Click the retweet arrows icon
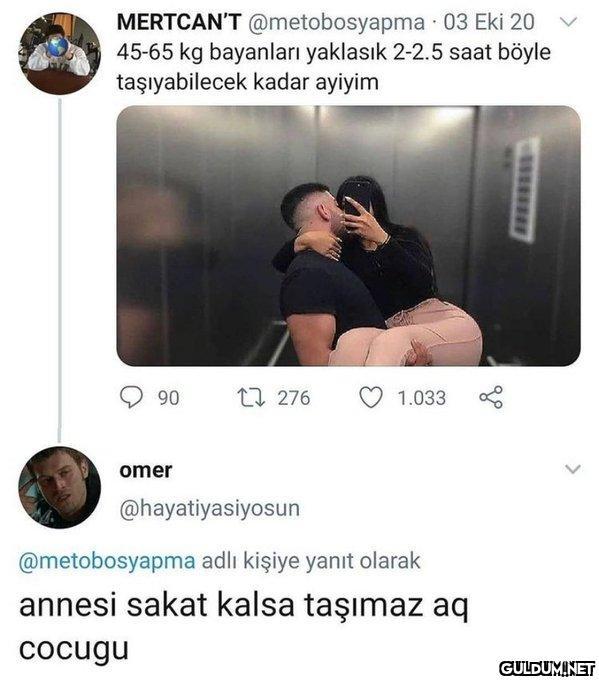 tap(251, 397)
